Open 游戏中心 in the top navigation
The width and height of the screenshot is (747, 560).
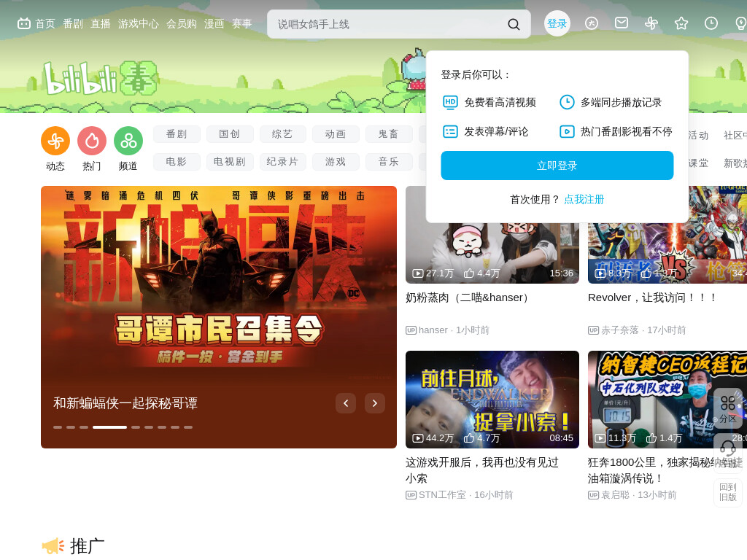point(138,24)
